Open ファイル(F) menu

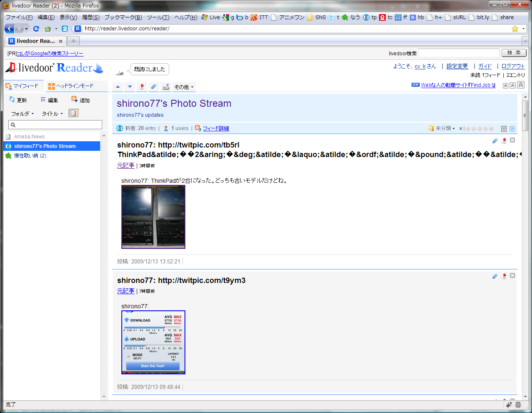19,17
